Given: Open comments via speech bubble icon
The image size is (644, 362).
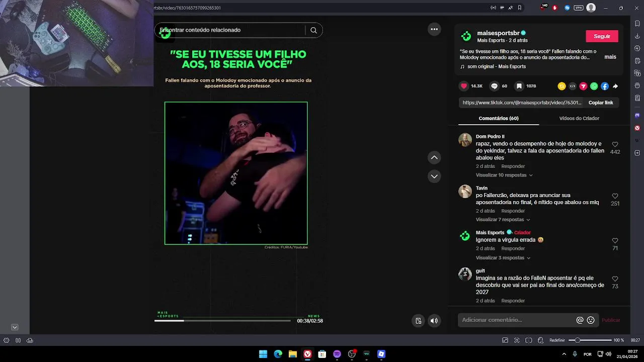Looking at the screenshot, I should point(494,86).
